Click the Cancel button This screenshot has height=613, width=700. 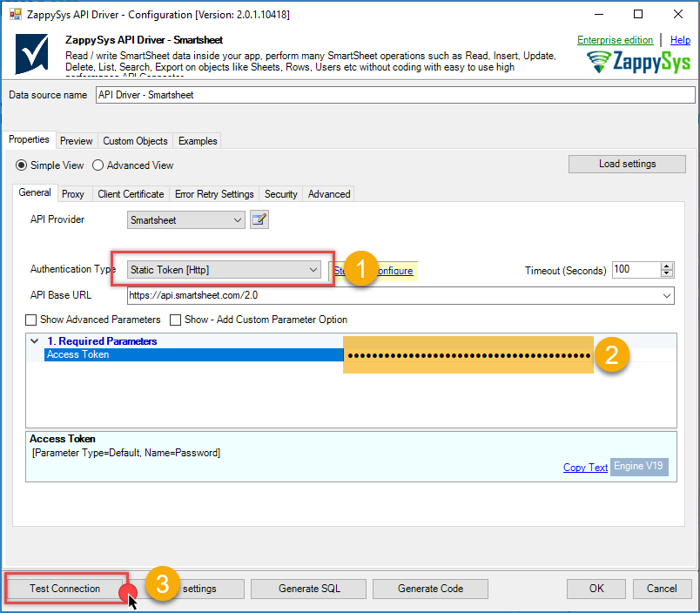point(662,589)
